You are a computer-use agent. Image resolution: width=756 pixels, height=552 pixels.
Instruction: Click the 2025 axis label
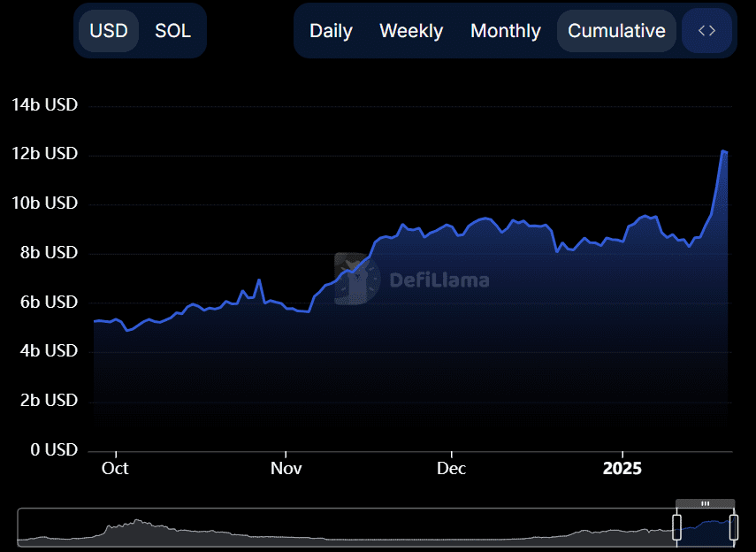click(623, 469)
